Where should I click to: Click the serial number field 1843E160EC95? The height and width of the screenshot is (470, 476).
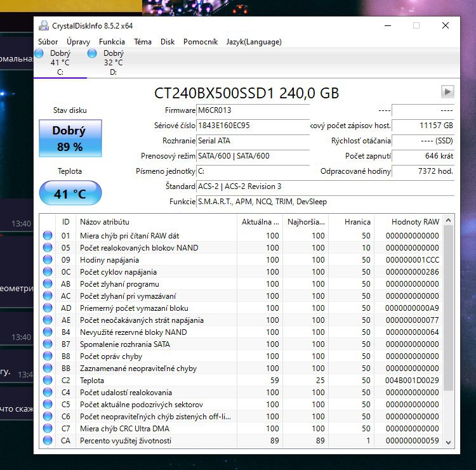253,126
